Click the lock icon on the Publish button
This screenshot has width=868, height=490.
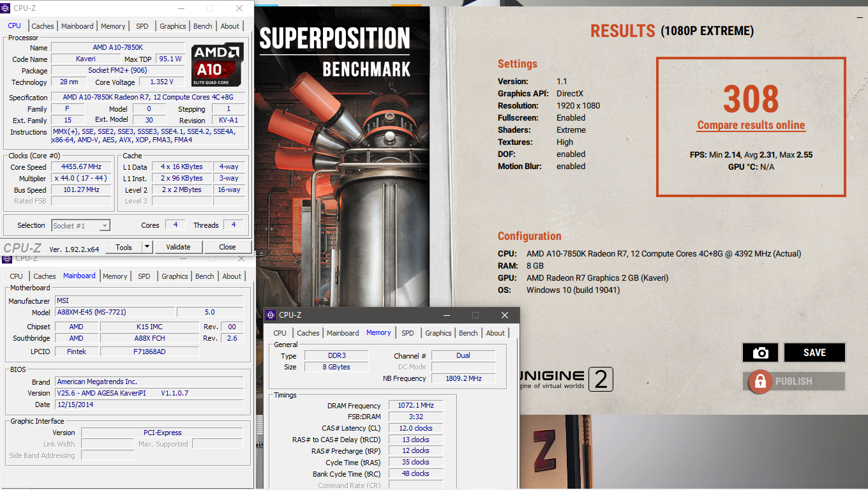(x=760, y=382)
